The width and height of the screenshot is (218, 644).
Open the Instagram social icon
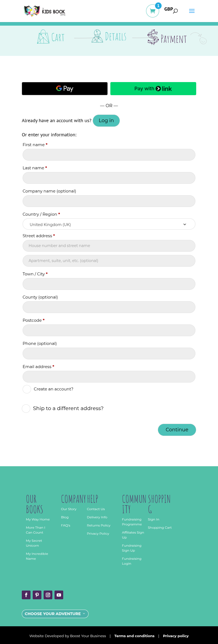[48, 595]
